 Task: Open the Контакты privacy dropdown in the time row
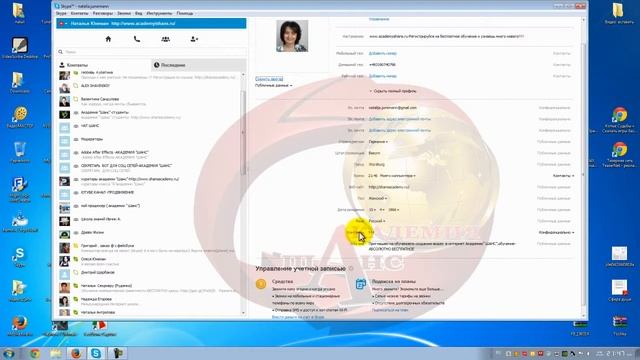tap(563, 176)
